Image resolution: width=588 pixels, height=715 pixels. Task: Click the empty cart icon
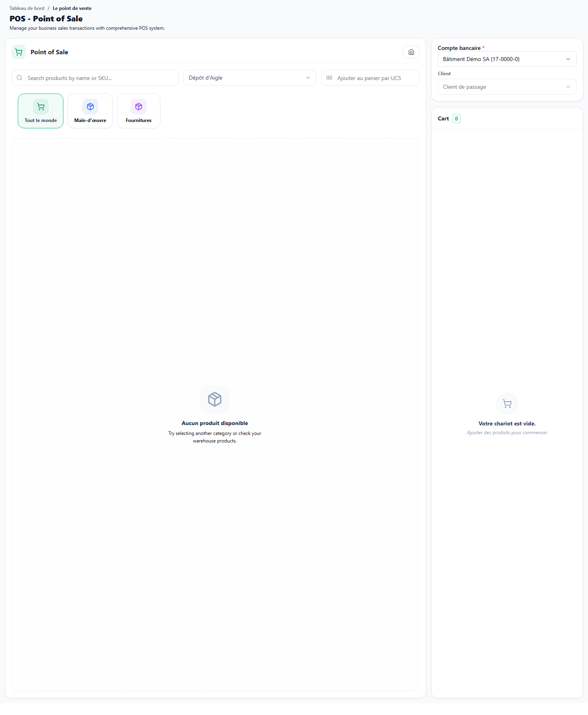tap(507, 404)
